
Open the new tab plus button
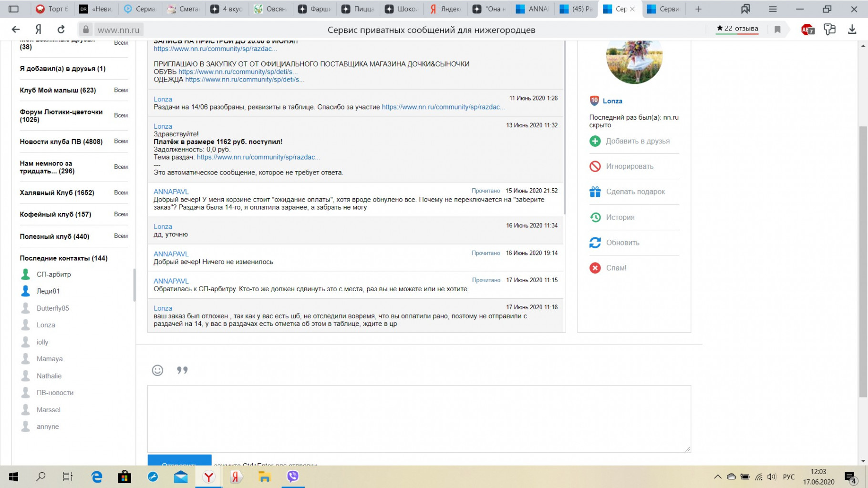(x=698, y=9)
